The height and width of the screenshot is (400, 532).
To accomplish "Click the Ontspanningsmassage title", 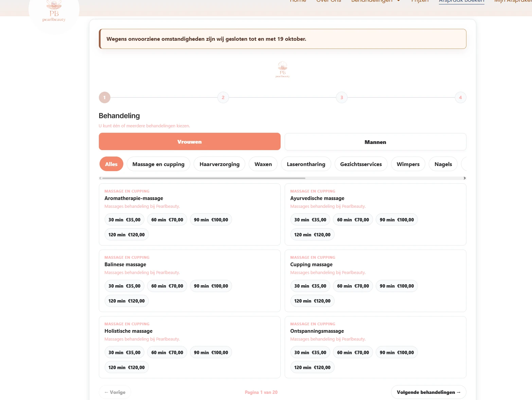I will click(x=317, y=331).
